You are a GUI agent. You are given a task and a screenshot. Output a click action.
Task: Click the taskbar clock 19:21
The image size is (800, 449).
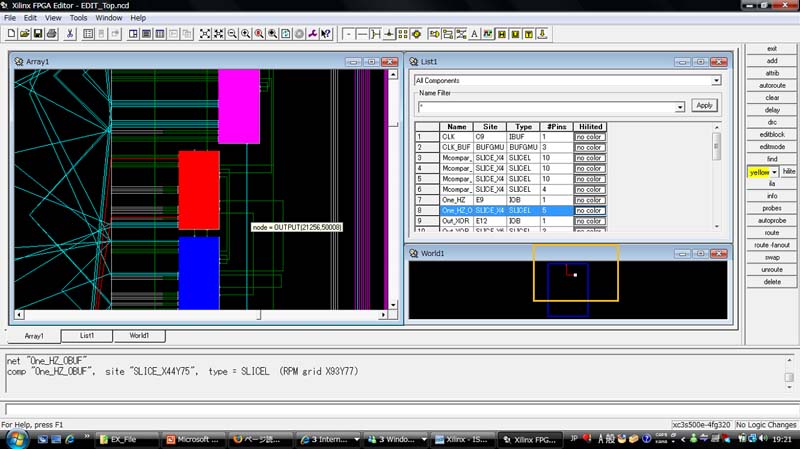[x=782, y=439]
